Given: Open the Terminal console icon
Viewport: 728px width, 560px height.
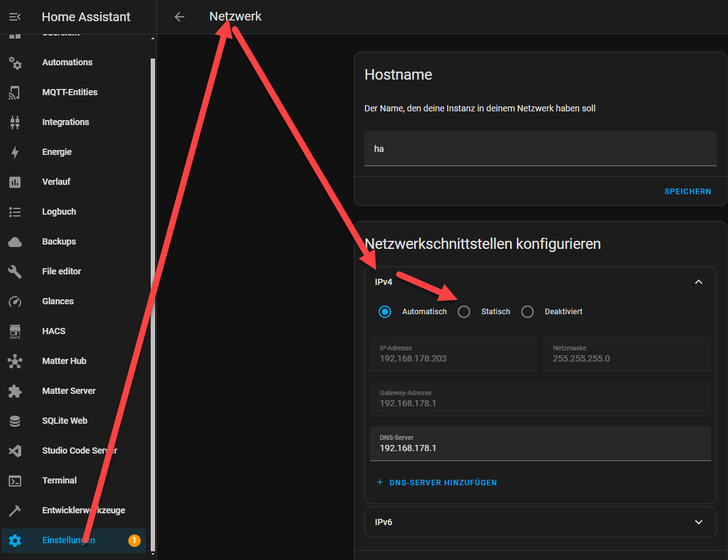Looking at the screenshot, I should point(15,480).
